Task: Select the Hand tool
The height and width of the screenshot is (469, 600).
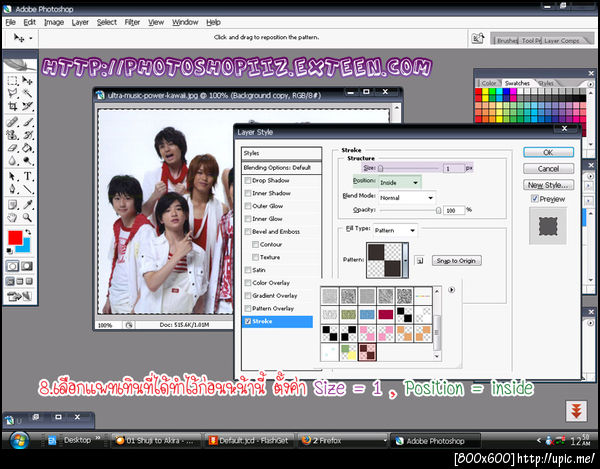Action: [12, 218]
